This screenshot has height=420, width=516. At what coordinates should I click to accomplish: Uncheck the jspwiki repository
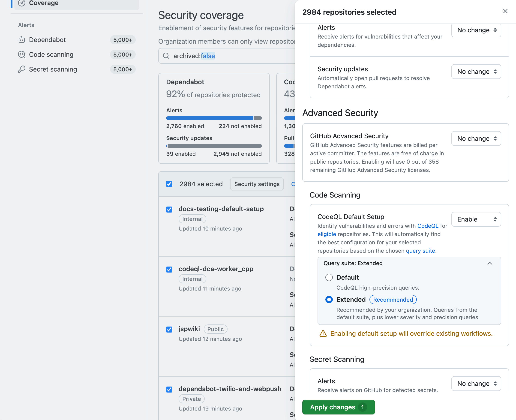click(x=169, y=330)
